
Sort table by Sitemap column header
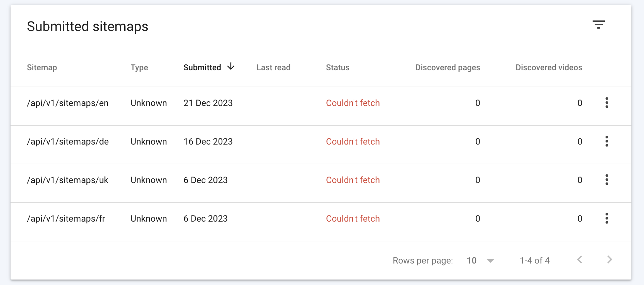(42, 67)
